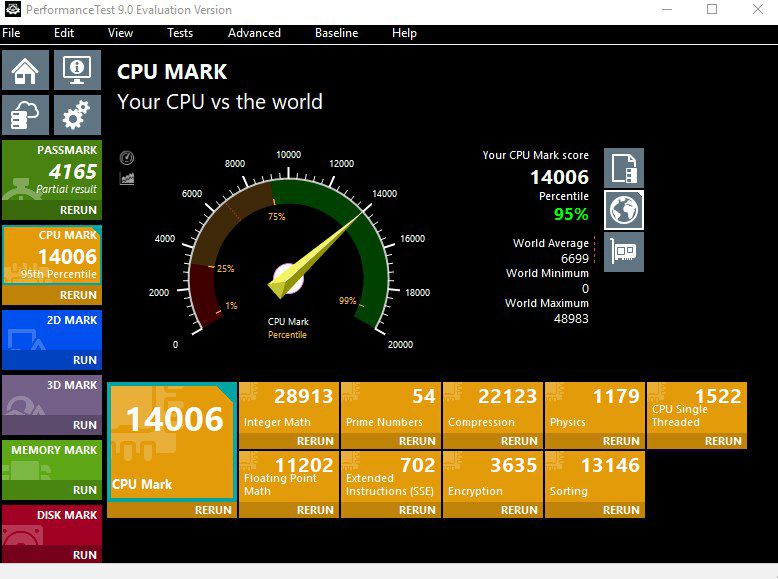Click the Your CPU vs the world heading

click(x=220, y=102)
